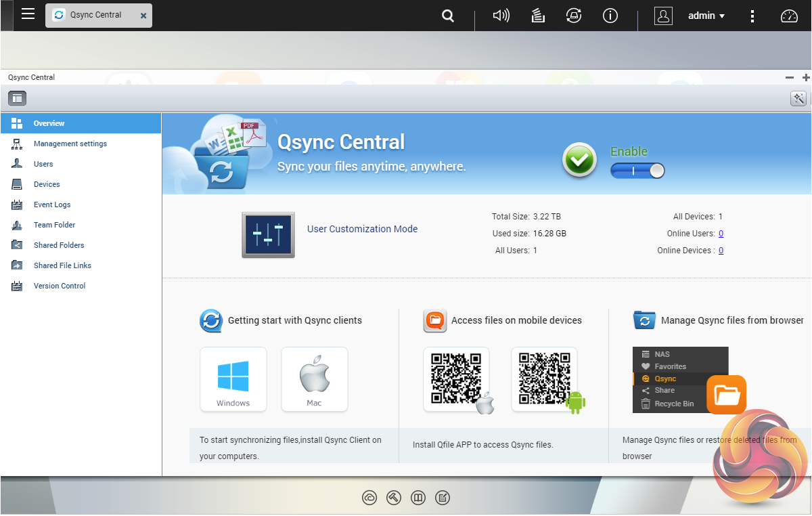Open the QTS main menu hamburger icon
This screenshot has width=812, height=516.
(28, 14)
